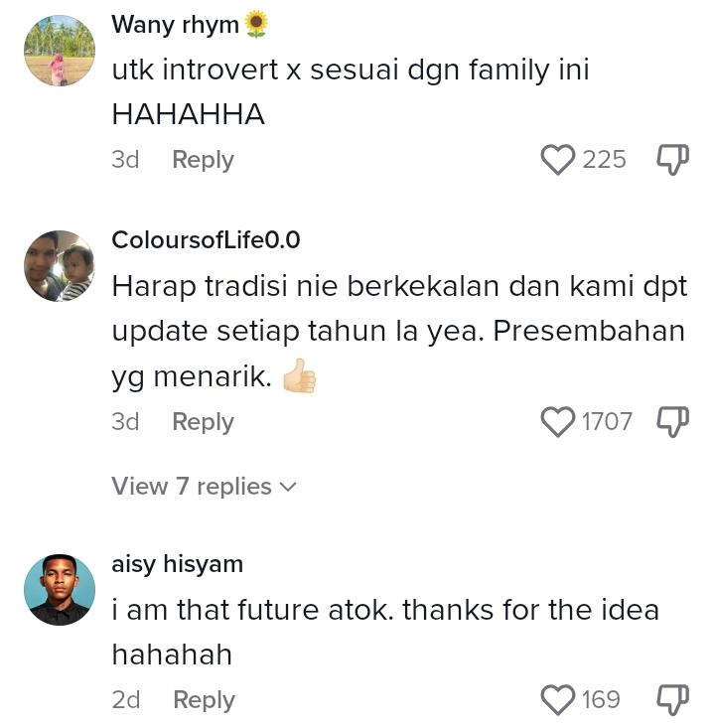
Task: Select the comment text about future atok
Action: 385,632
